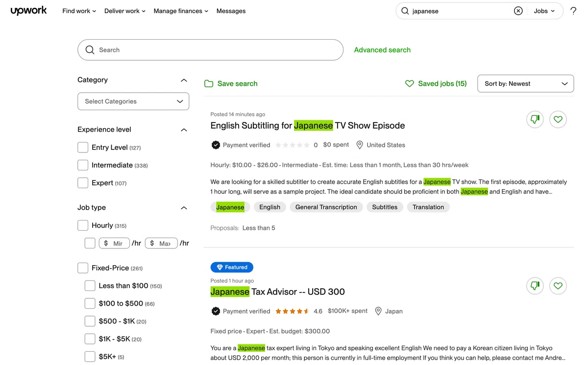The width and height of the screenshot is (588, 365).
Task: Open the Find work menu
Action: coord(79,11)
